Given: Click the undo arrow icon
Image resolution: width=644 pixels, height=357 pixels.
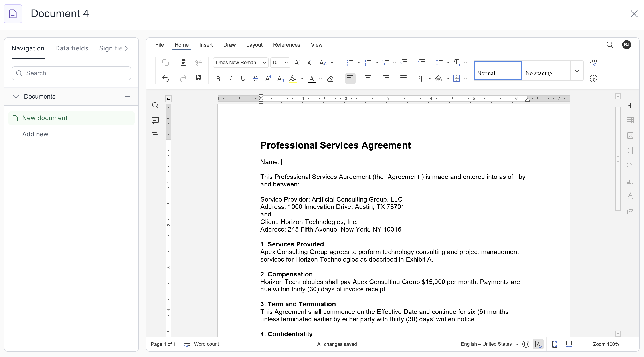Looking at the screenshot, I should point(166,79).
